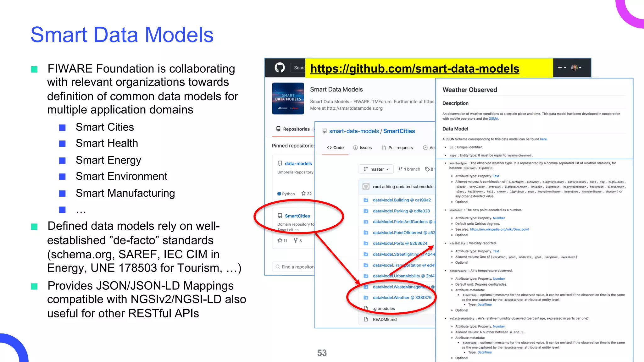This screenshot has width=644, height=362.
Task: Click the 'Pinned repositories' heading
Action: click(293, 146)
